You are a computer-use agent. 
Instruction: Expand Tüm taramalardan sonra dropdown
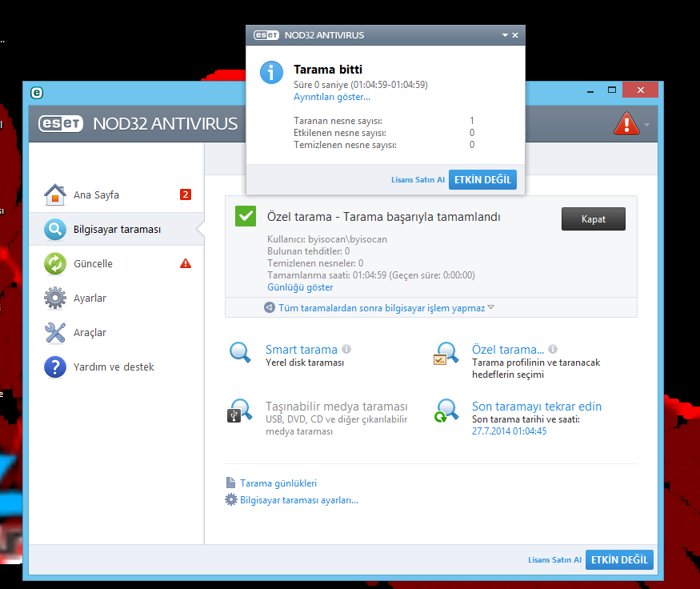(491, 307)
